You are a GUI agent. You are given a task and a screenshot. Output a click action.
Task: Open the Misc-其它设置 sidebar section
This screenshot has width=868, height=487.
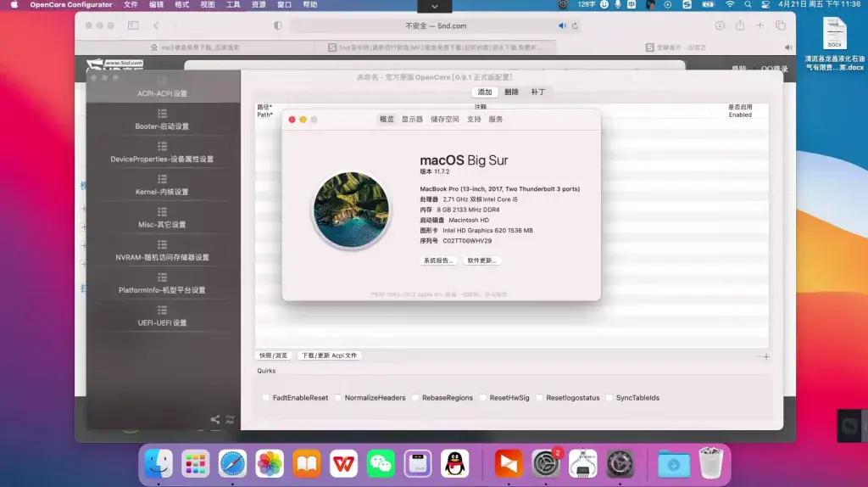[162, 218]
